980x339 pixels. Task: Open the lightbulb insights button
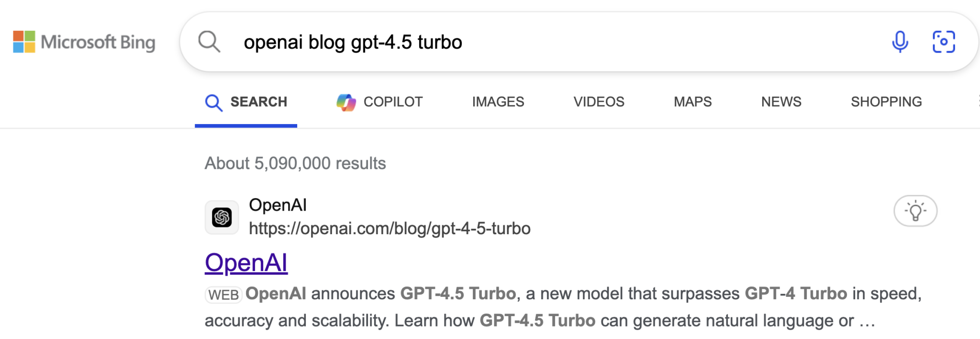[x=915, y=211]
